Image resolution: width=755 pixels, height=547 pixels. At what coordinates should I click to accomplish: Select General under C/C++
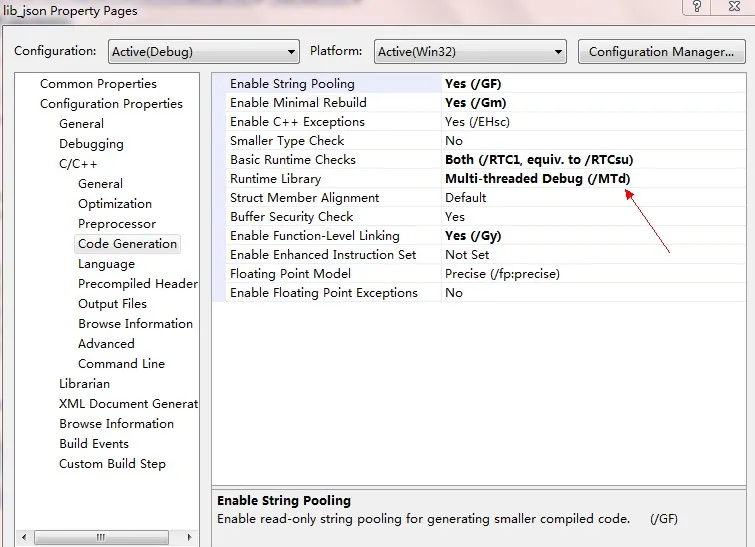coord(100,184)
